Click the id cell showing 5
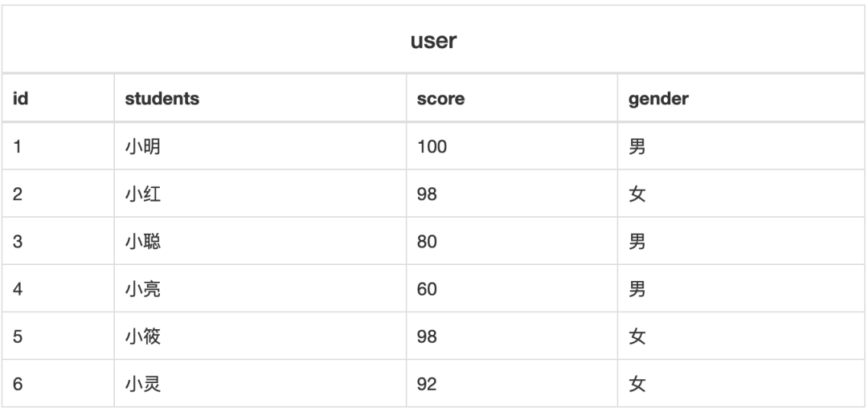The height and width of the screenshot is (412, 868). 18,337
